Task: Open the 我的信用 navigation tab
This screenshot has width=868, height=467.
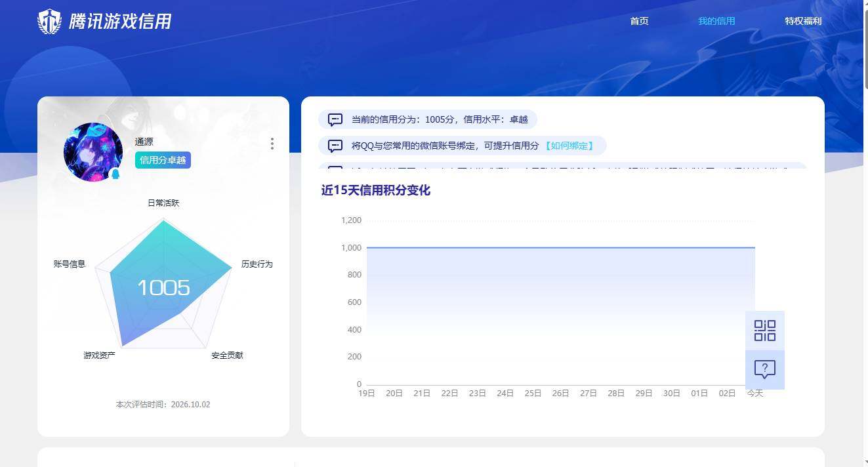Action: tap(716, 21)
